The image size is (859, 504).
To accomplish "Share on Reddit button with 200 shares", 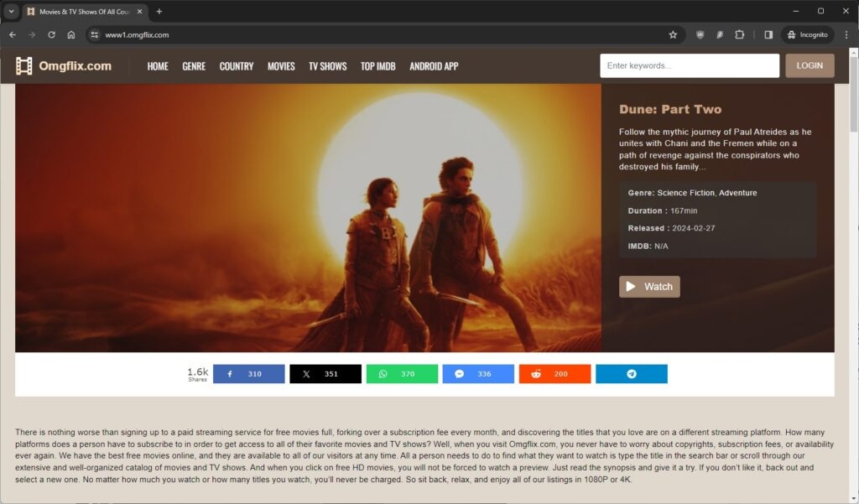I will [555, 374].
